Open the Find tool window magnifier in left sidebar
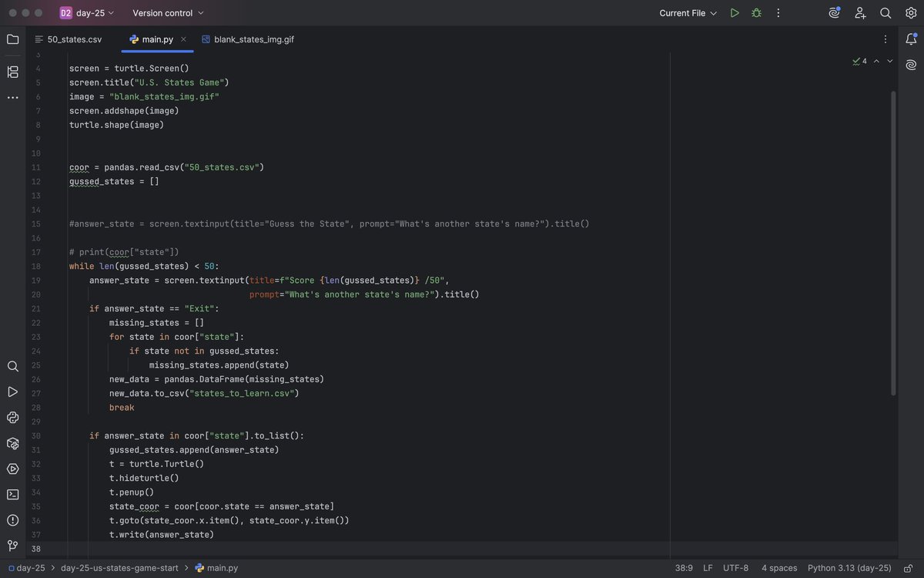This screenshot has width=924, height=578. point(12,366)
